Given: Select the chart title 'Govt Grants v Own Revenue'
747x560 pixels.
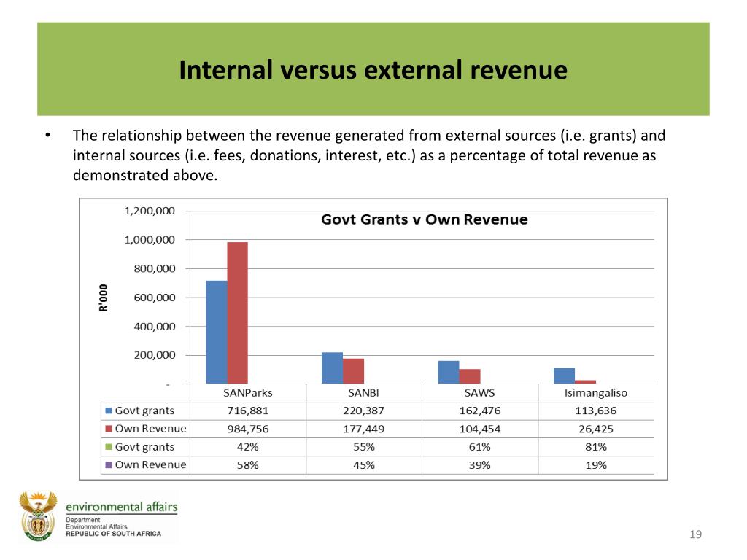Looking at the screenshot, I should coord(424,219).
